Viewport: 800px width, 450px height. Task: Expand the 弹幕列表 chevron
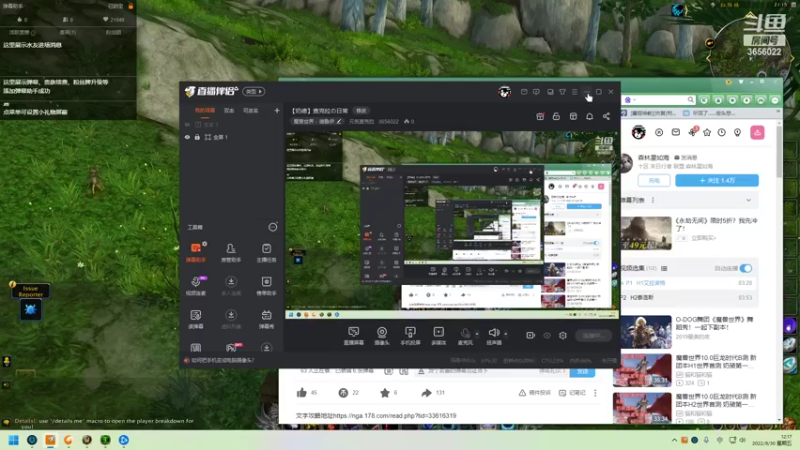[x=748, y=200]
